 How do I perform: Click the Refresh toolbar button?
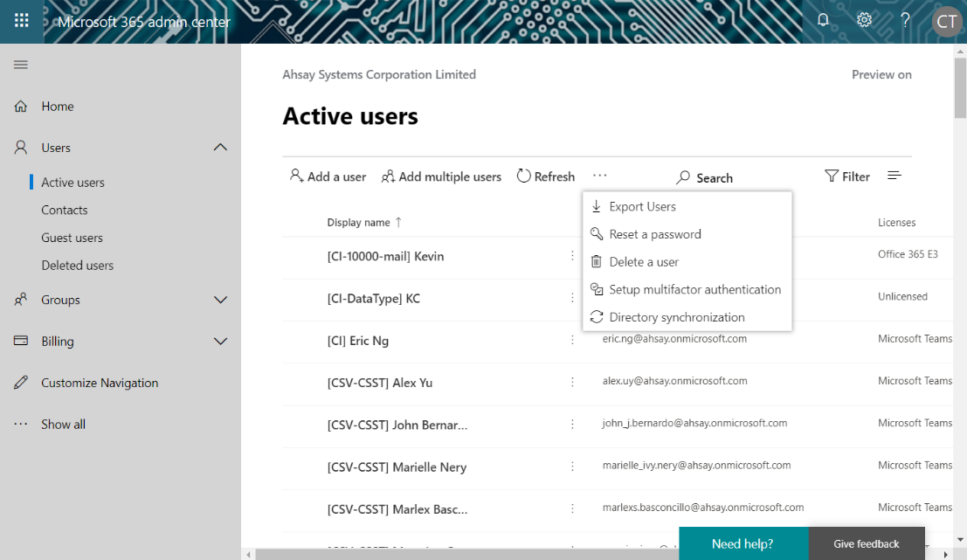pyautogui.click(x=546, y=176)
